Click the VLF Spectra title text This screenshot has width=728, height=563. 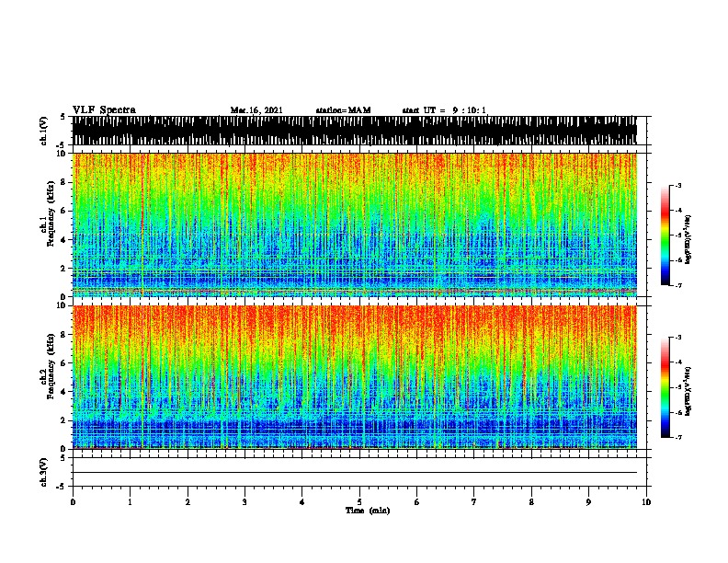(x=104, y=109)
